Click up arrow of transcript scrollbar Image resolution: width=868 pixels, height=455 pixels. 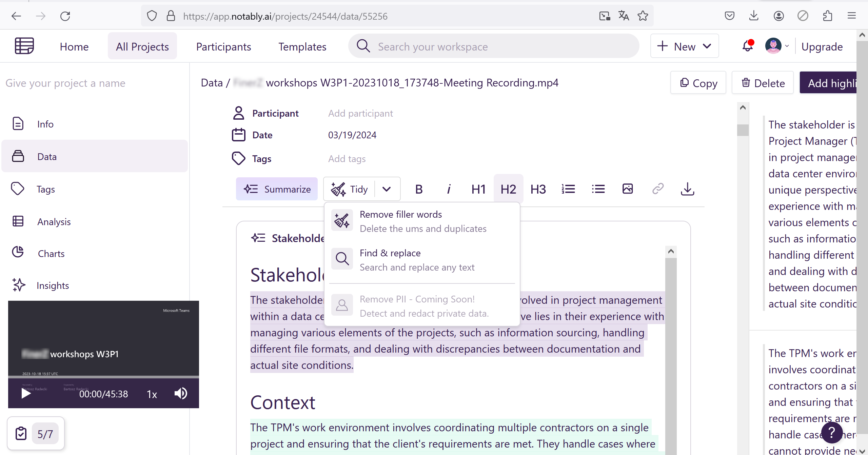click(x=743, y=107)
